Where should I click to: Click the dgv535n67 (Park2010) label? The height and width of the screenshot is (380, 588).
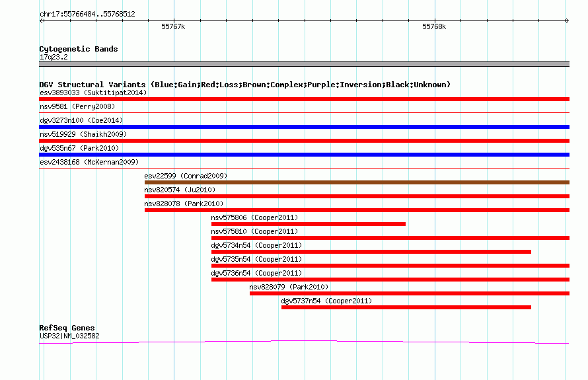point(79,148)
